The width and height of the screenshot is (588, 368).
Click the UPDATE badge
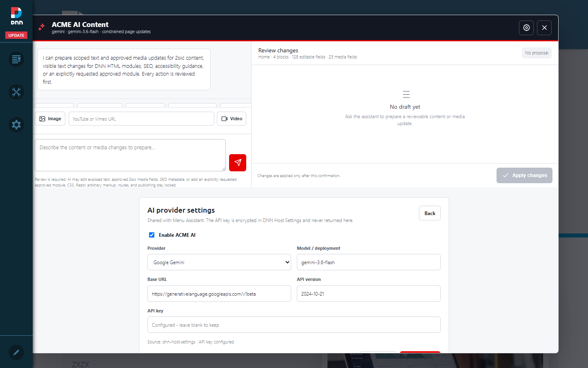click(x=16, y=35)
